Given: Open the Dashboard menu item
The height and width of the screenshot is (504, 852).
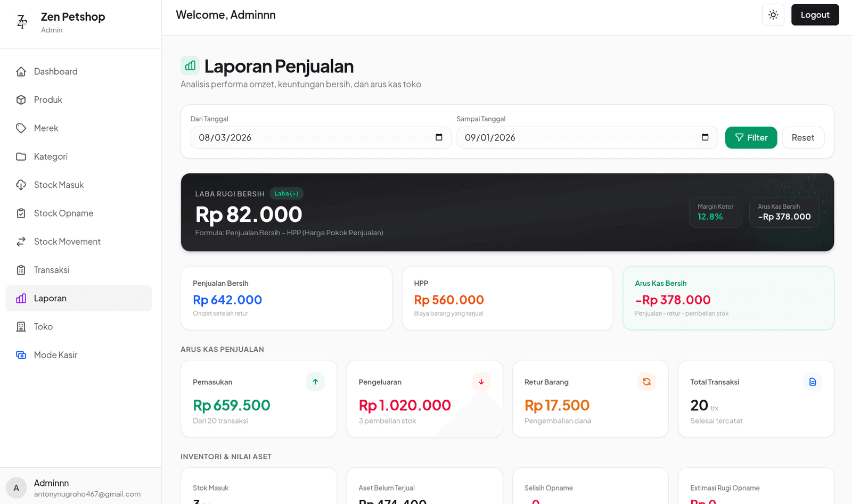Looking at the screenshot, I should click(79, 71).
